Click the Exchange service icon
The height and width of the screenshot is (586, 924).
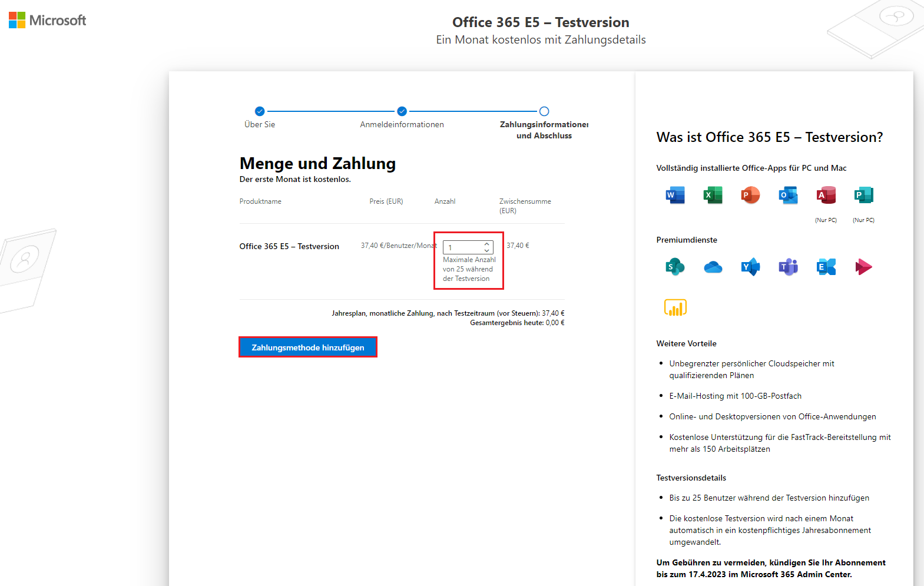tap(826, 267)
